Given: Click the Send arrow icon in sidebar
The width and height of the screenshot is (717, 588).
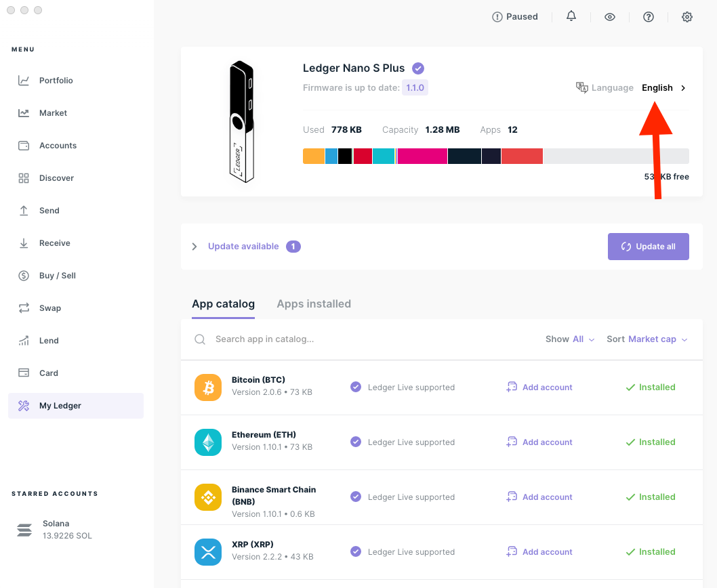Looking at the screenshot, I should [22, 210].
